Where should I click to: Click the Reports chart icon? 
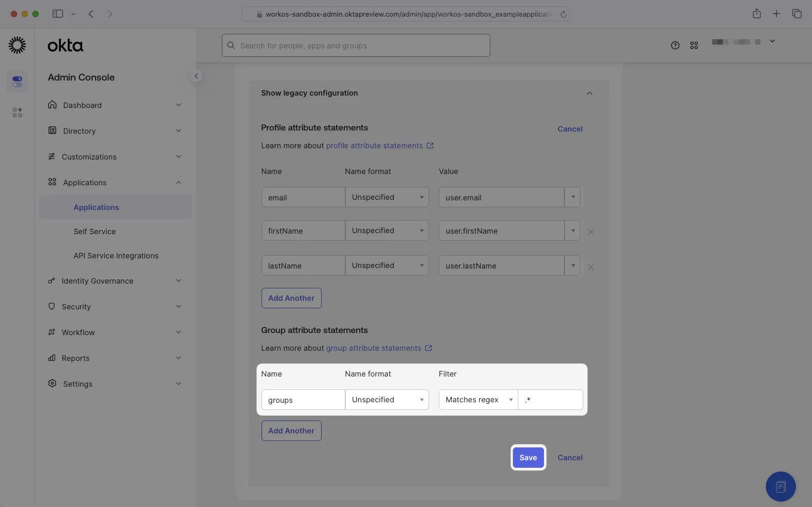(x=52, y=358)
